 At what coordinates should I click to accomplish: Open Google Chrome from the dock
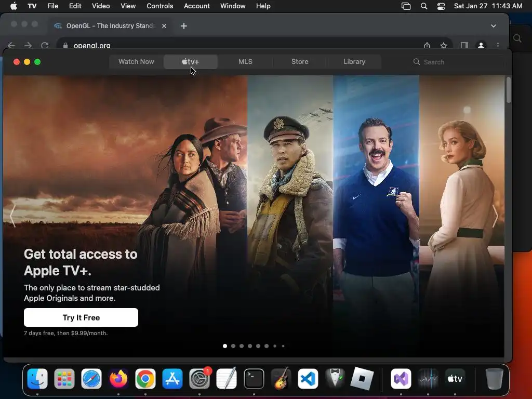click(145, 379)
